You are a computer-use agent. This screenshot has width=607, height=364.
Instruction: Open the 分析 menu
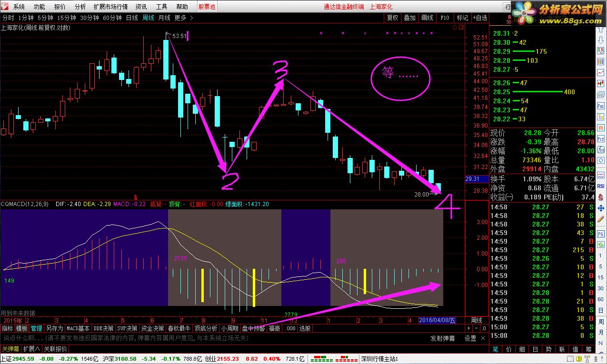coord(80,7)
